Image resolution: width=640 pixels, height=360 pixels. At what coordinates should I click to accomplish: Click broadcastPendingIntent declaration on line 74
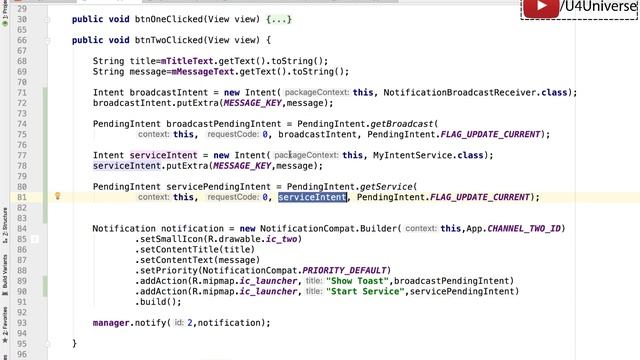coord(224,124)
